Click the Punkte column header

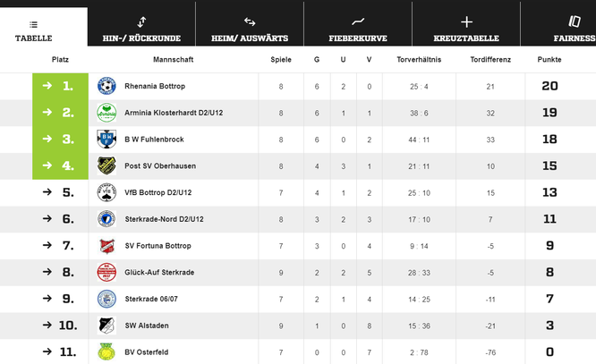tap(549, 60)
